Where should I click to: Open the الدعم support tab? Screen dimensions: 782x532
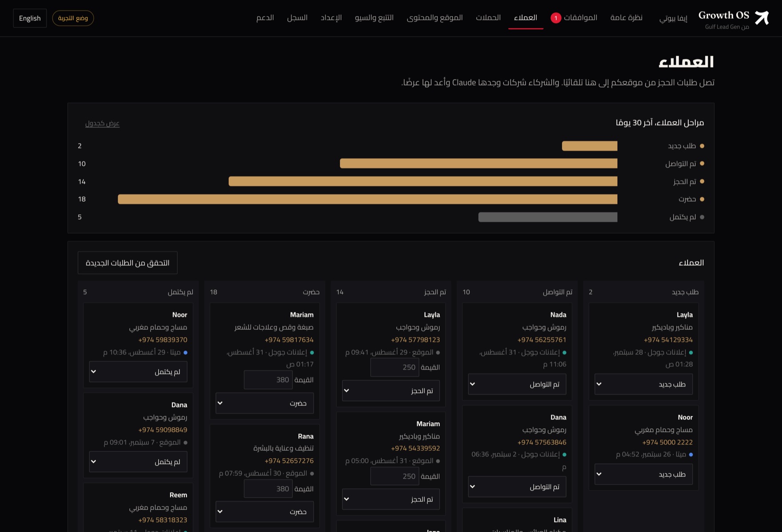(265, 18)
